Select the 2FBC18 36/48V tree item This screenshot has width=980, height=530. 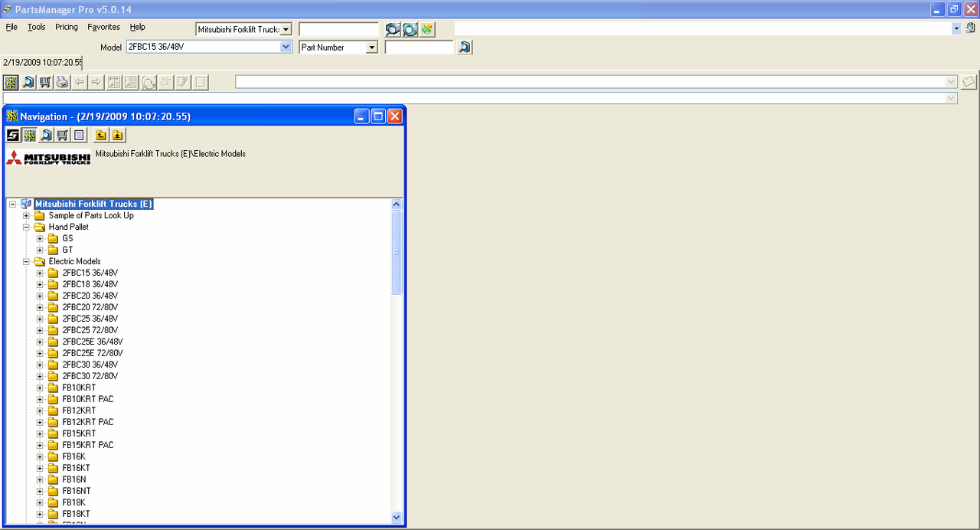90,284
